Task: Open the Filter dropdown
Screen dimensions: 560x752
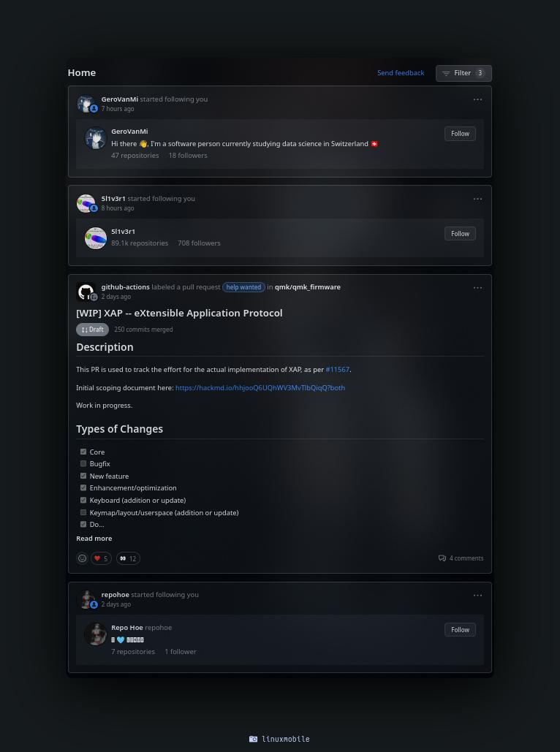Action: pos(463,73)
